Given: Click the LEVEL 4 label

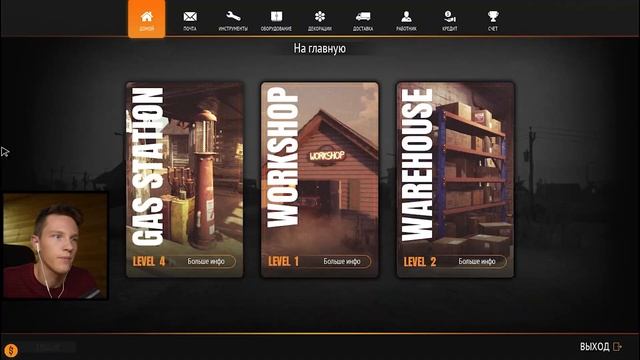Looking at the screenshot, I should pos(149,262).
